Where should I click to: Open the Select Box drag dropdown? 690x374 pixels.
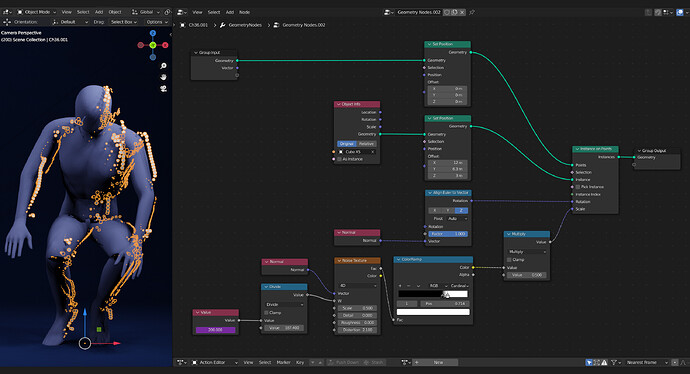pyautogui.click(x=123, y=22)
